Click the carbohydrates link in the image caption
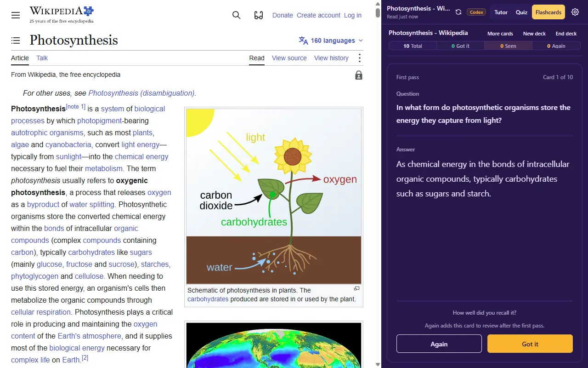 (x=208, y=299)
